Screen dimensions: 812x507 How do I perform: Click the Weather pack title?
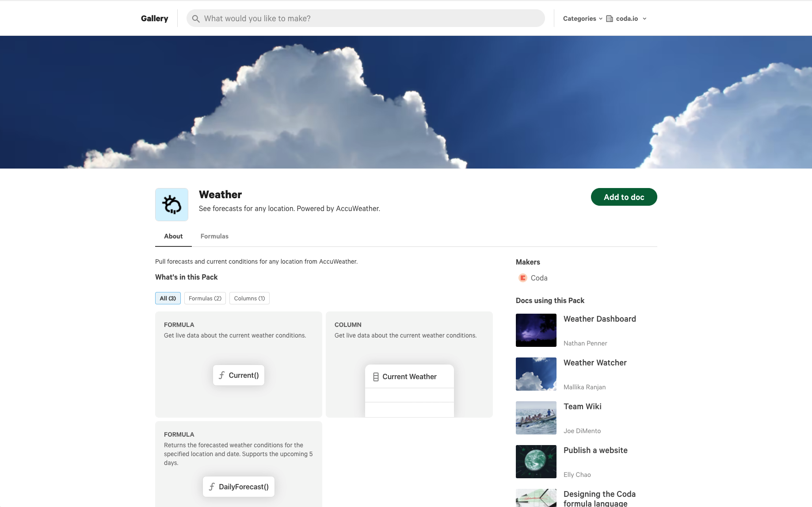(x=220, y=195)
